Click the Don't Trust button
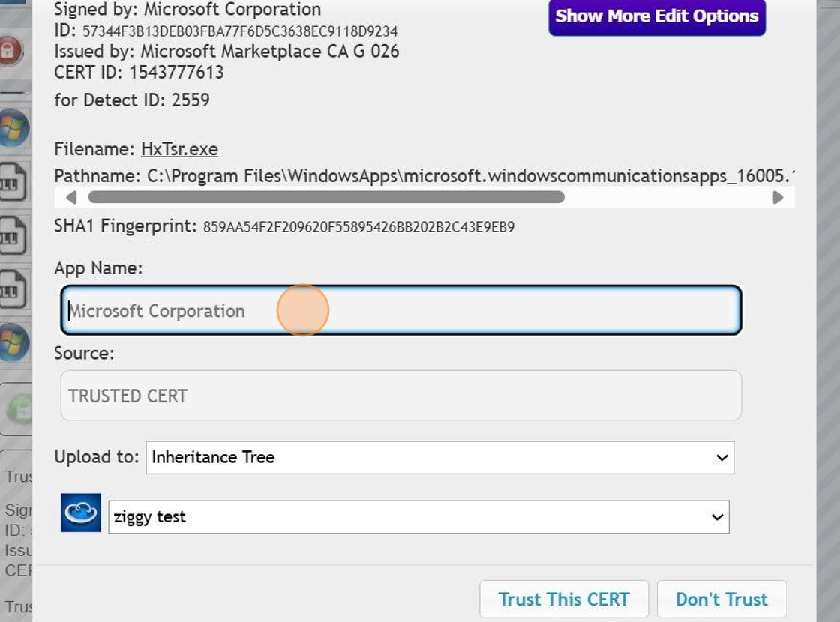 pos(721,599)
